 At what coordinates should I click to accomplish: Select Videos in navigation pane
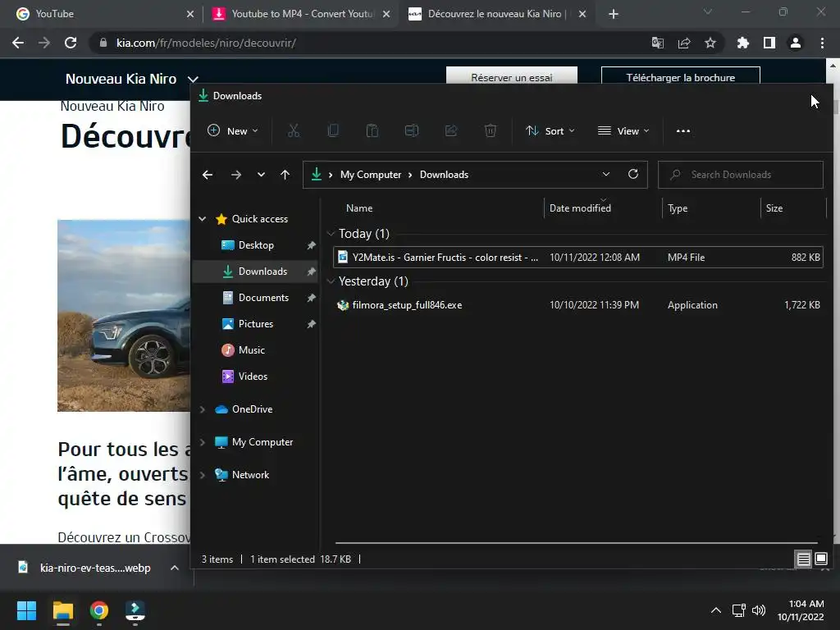coord(253,376)
